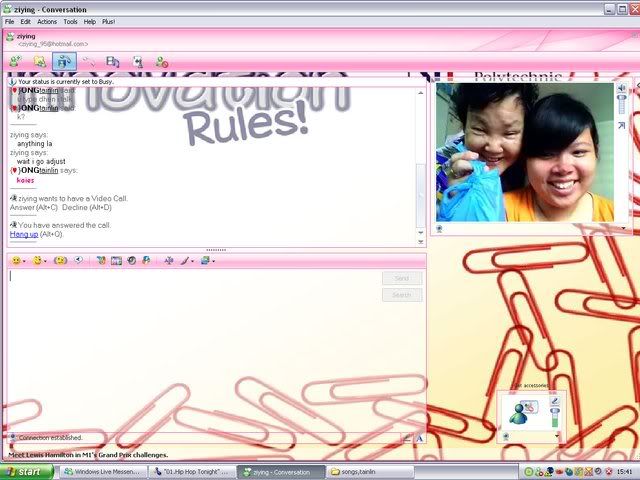Switch to handwriting mode pen icon at bottom
640x480 pixels.
pos(407,438)
